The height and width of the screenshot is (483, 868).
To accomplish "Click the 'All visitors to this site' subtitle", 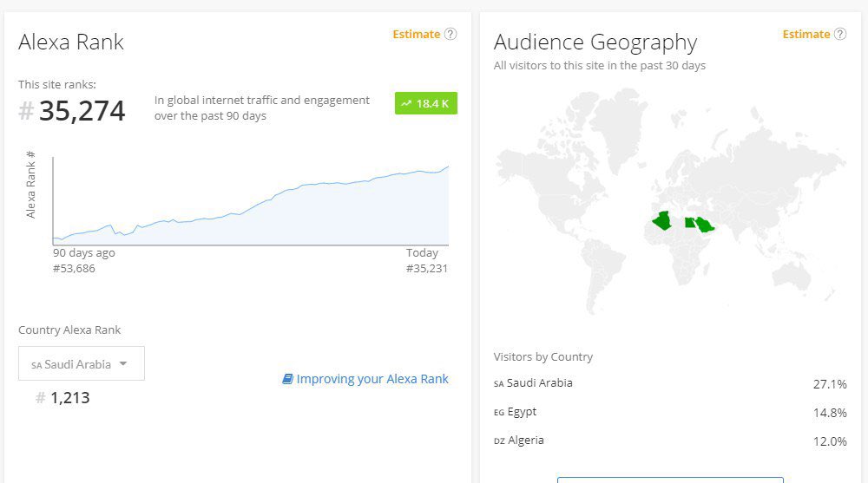I will [x=600, y=65].
